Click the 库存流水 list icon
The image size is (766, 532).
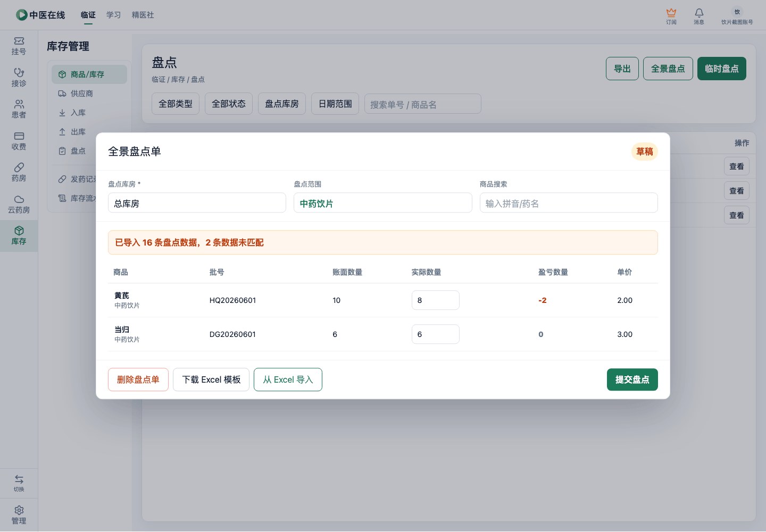click(62, 198)
